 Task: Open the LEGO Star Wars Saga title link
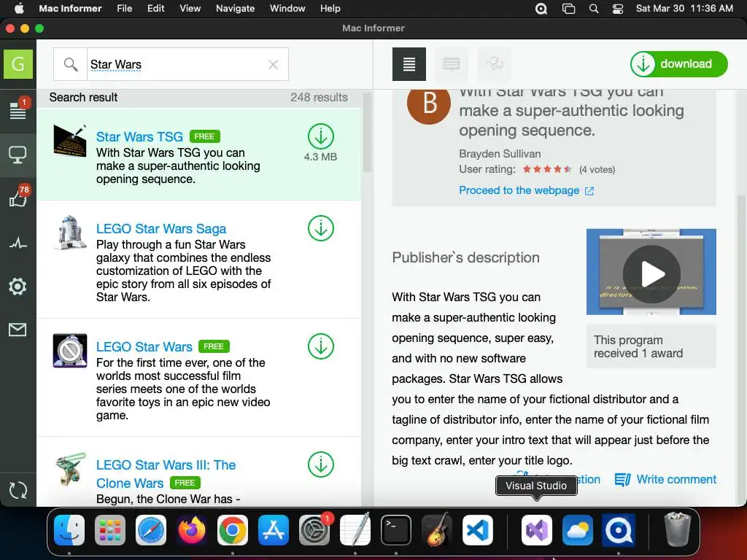(161, 228)
